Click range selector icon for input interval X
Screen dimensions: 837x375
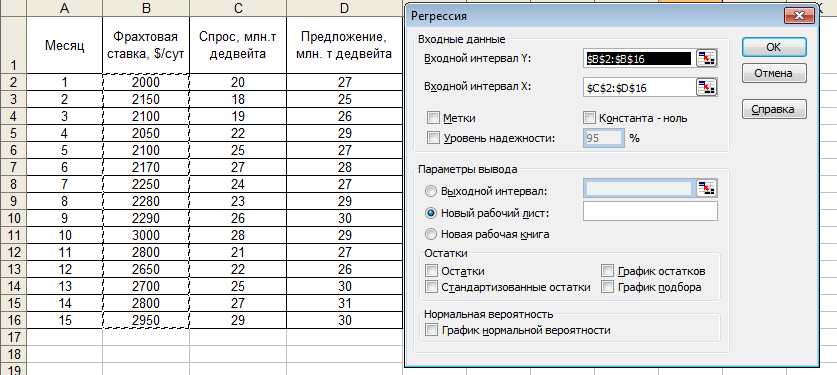tap(707, 87)
